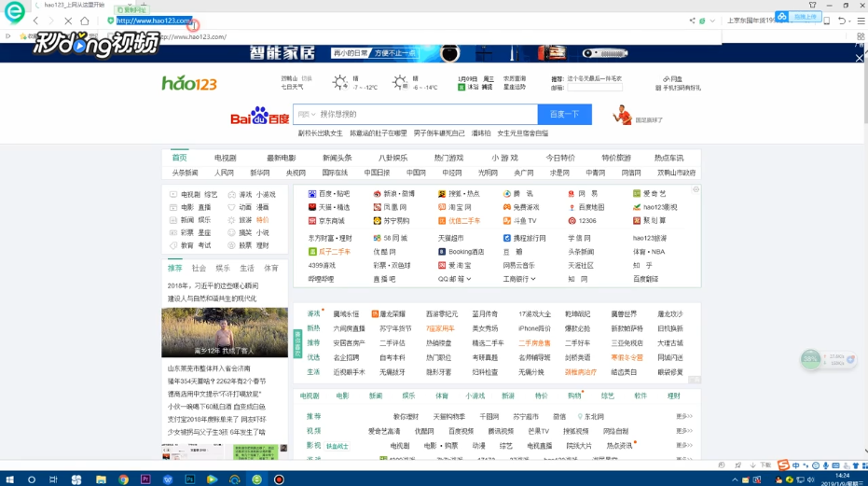
Task: Click the mobile phone icon in toolbar
Action: click(x=826, y=21)
